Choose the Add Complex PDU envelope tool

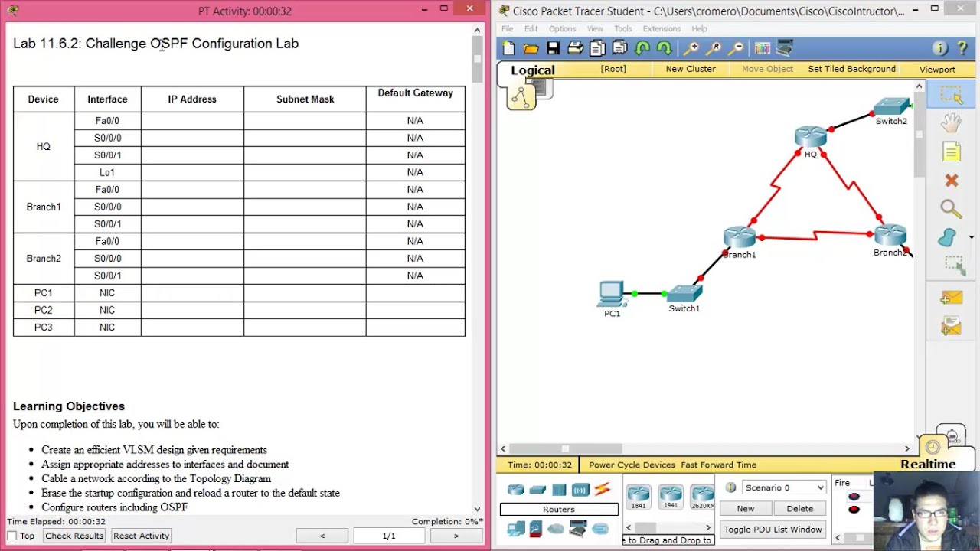[x=951, y=327]
